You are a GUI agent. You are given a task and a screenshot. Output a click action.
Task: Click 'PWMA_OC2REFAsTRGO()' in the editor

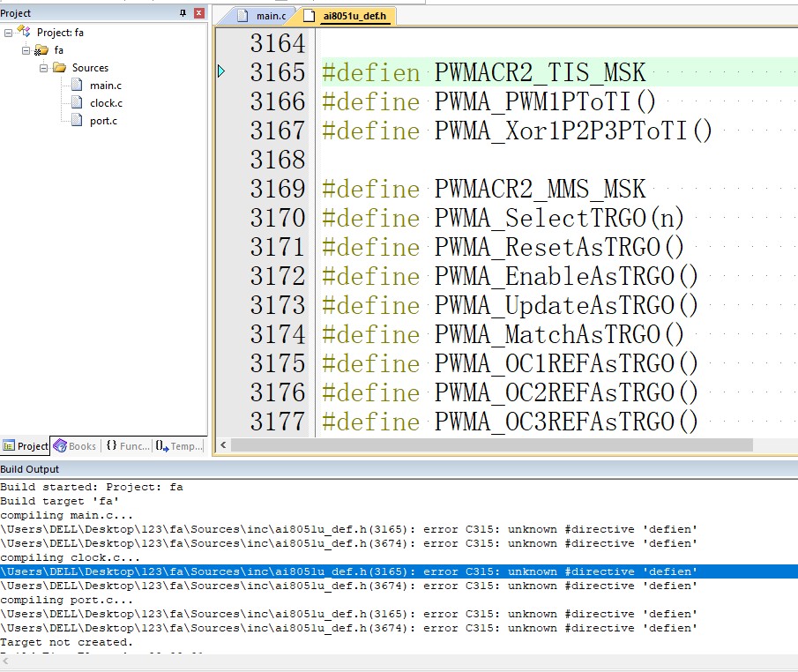[x=566, y=392]
